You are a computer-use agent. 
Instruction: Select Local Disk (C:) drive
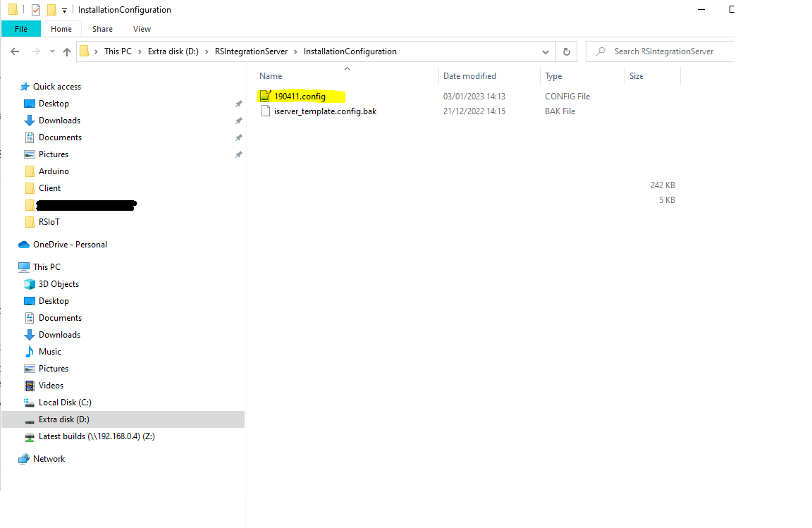64,403
